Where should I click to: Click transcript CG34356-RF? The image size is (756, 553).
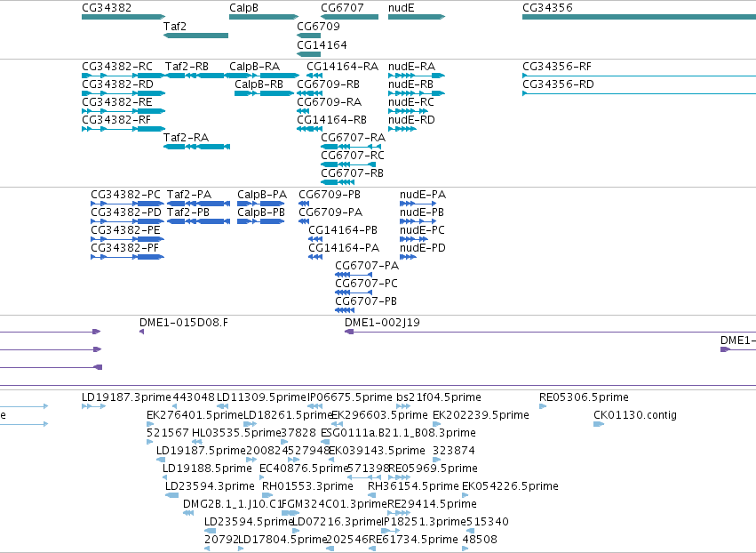640,76
